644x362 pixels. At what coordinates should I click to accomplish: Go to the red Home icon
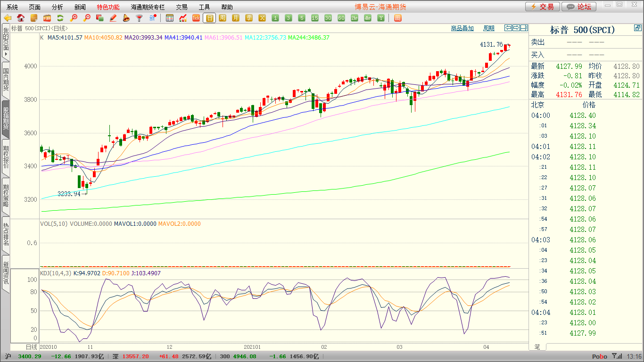click(x=21, y=18)
